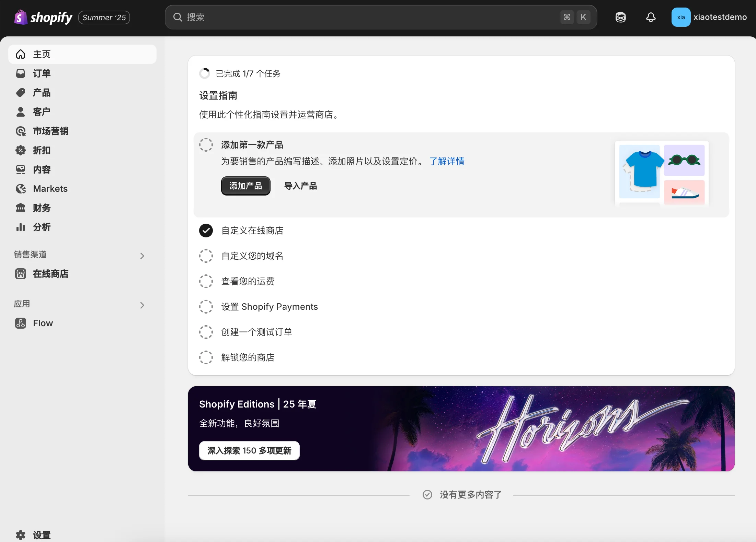Expand 设置 Shopify Payments task

click(270, 307)
